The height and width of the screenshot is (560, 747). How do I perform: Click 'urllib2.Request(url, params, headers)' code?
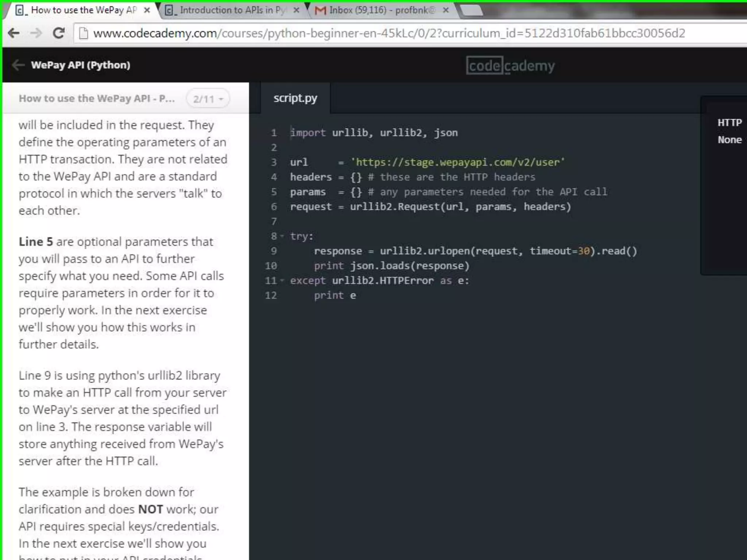460,207
